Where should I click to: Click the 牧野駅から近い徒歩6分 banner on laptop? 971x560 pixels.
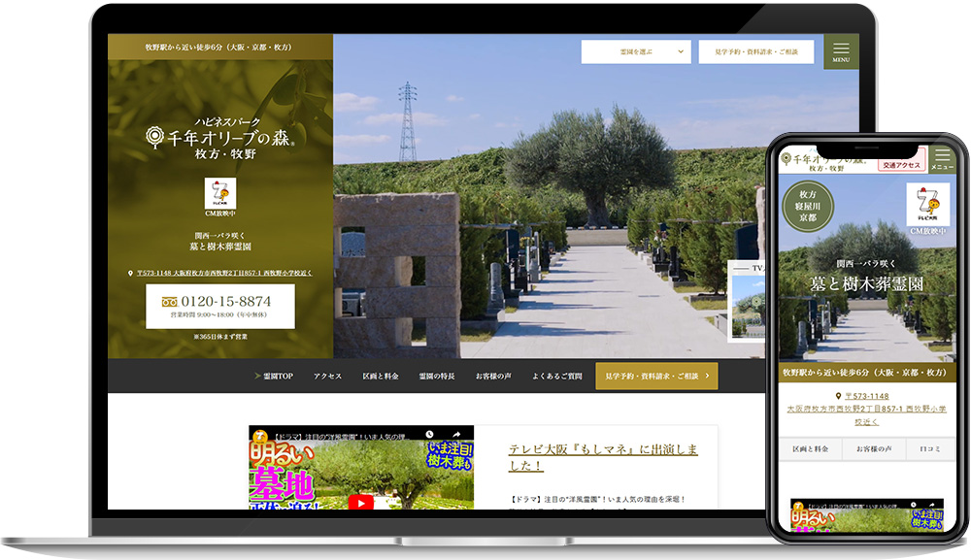point(220,47)
